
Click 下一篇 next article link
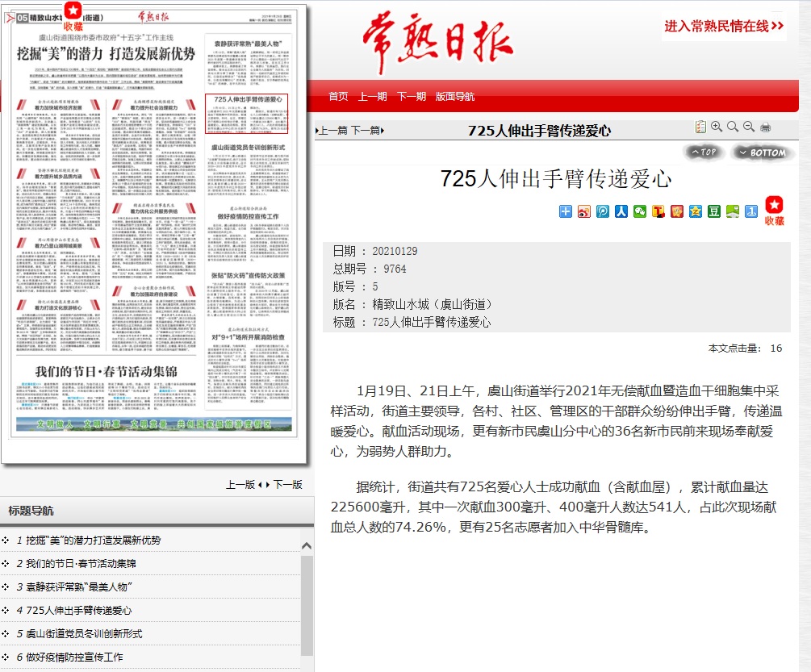[x=367, y=130]
